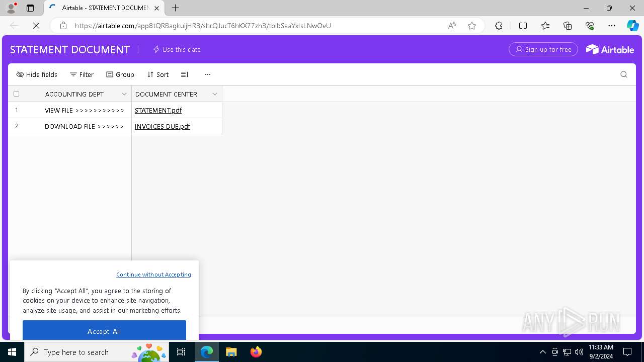This screenshot has height=362, width=644.
Task: Open File Explorer from the taskbar
Action: click(231, 352)
